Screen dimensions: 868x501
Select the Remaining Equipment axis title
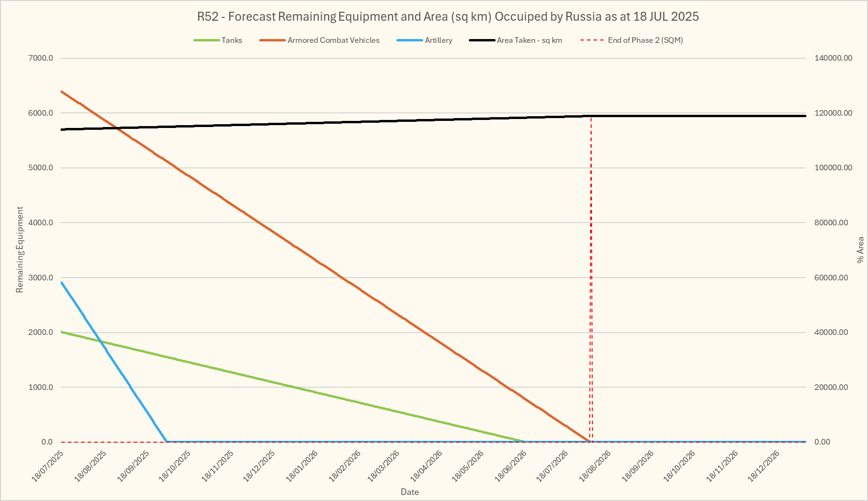point(19,249)
